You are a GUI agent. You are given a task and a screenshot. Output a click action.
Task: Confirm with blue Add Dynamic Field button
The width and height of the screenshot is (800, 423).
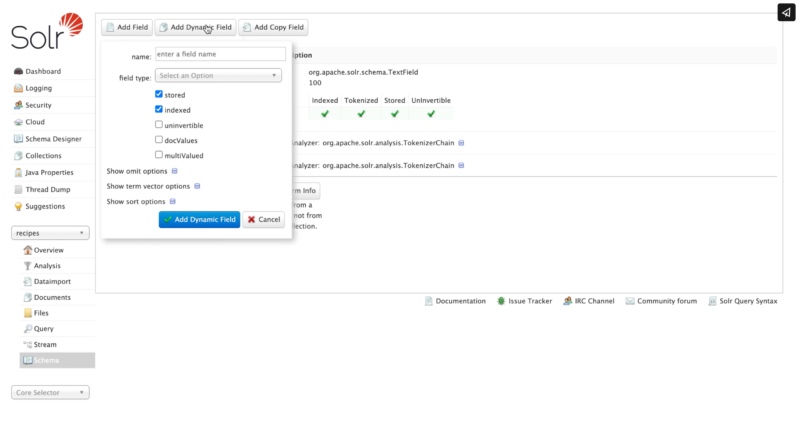pos(199,219)
